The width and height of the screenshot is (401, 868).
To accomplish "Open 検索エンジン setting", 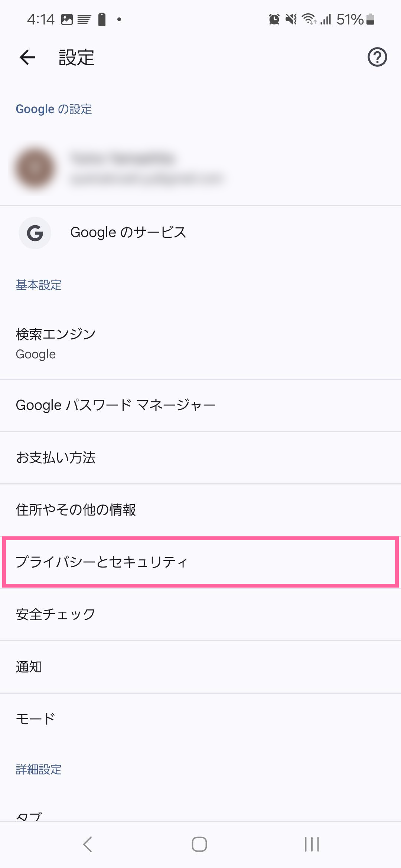I will (200, 344).
